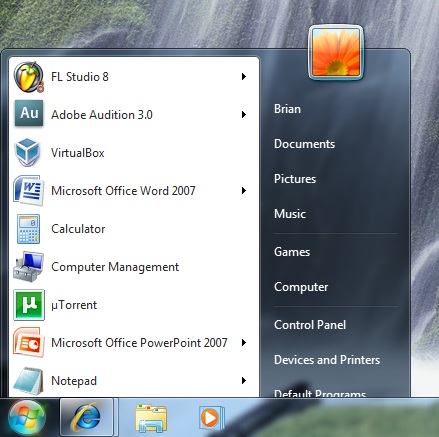This screenshot has height=437, width=439.
Task: Expand the FL Studio 8 jump list arrow
Action: coord(244,77)
